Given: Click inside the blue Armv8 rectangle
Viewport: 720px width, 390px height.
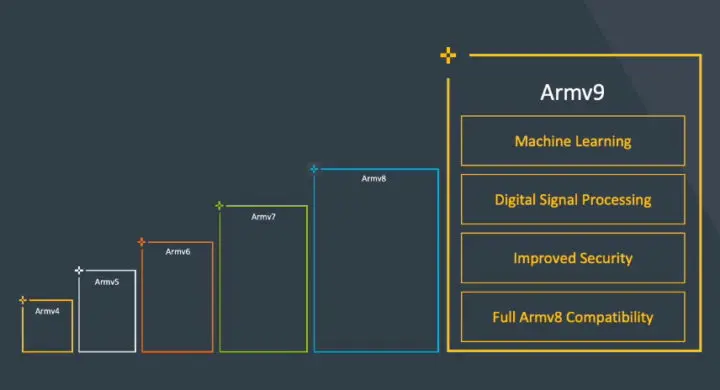Looking at the screenshot, I should point(377,266).
